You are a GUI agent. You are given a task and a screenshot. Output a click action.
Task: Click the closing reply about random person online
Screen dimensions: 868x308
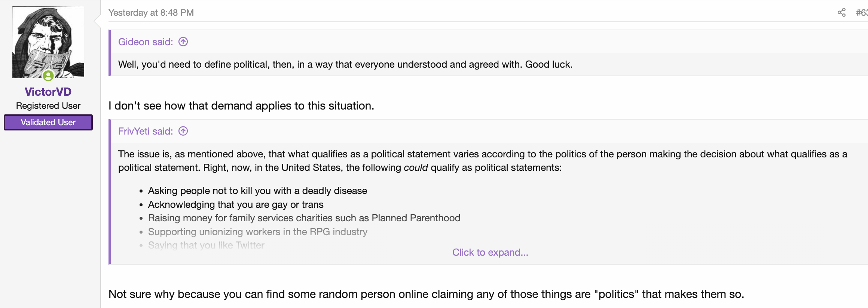[x=426, y=294]
